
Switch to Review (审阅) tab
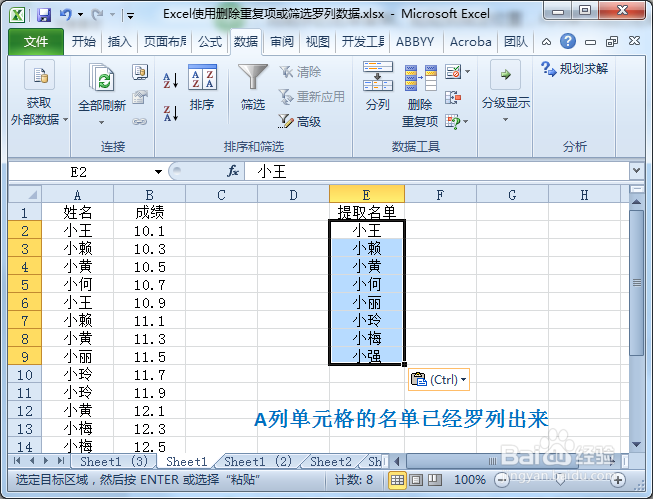click(x=282, y=42)
